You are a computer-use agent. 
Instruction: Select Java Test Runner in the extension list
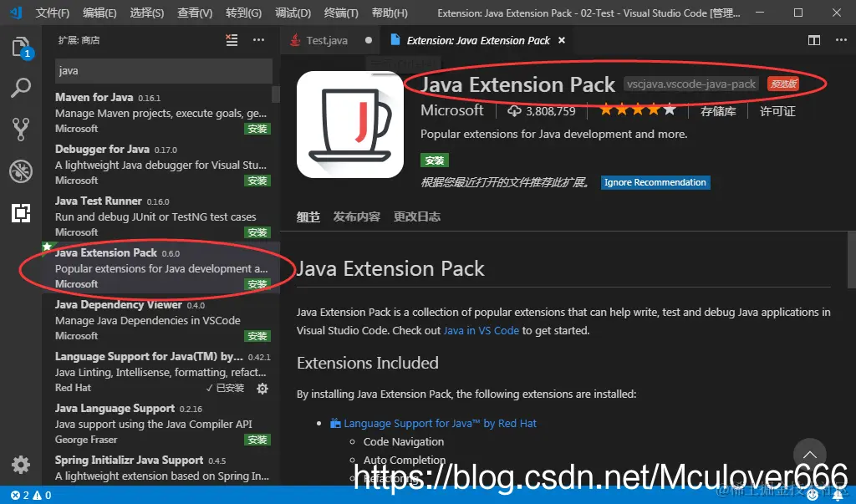click(161, 216)
